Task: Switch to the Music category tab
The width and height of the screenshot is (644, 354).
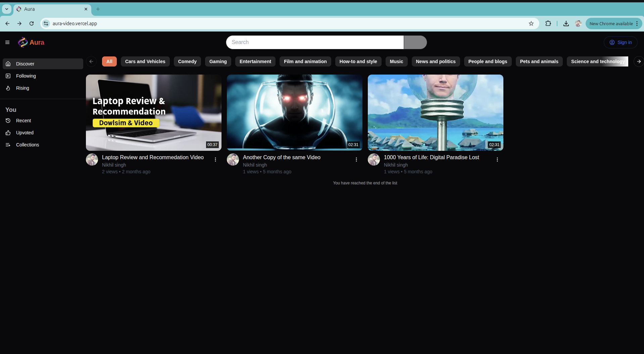Action: pos(396,61)
